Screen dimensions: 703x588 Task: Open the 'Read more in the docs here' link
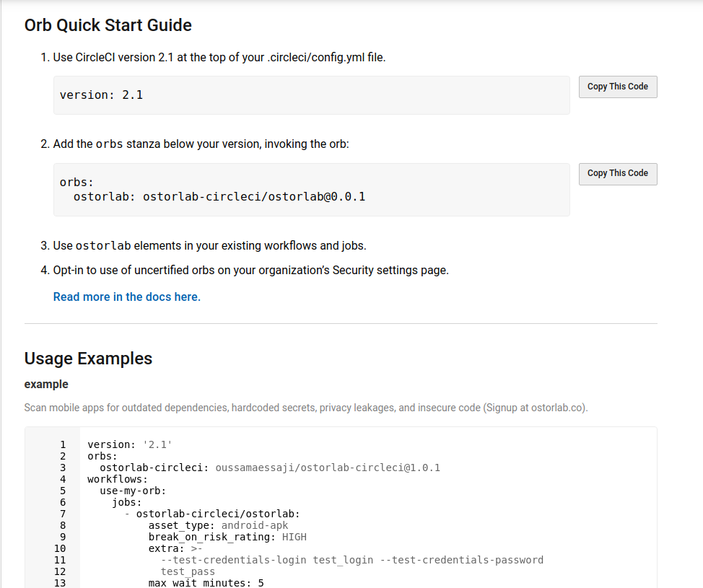[x=127, y=297]
